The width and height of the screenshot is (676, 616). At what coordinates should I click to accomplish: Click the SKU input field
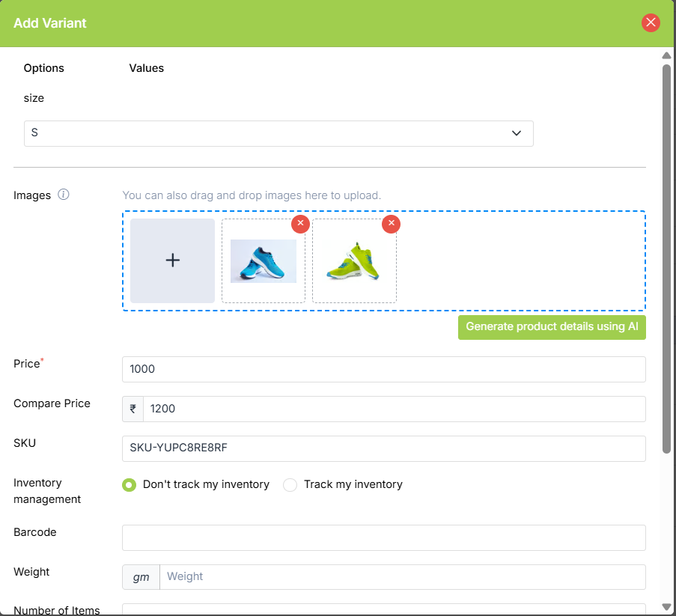pos(383,448)
